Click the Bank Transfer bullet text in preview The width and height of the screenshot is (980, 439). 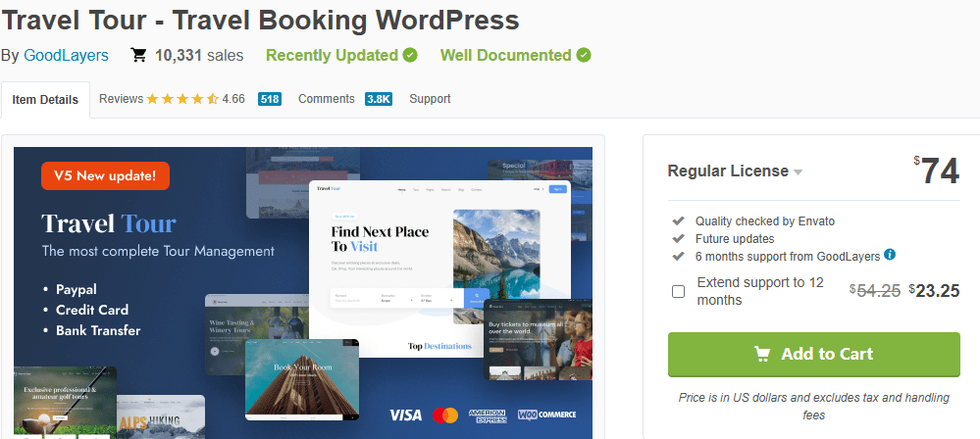coord(98,330)
